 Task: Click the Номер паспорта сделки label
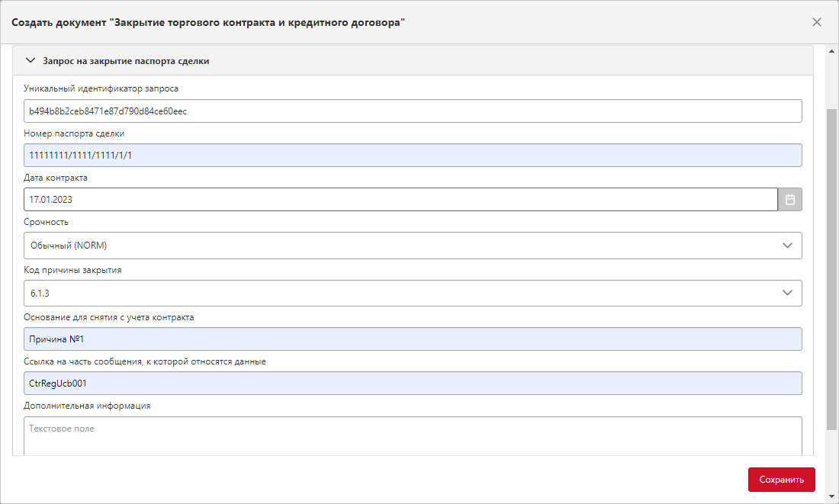[x=74, y=133]
